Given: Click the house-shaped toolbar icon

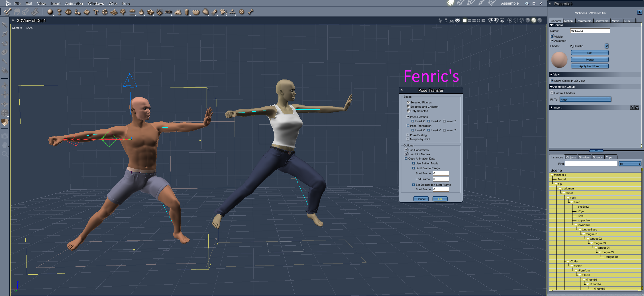Looking at the screenshot, I should 178,12.
